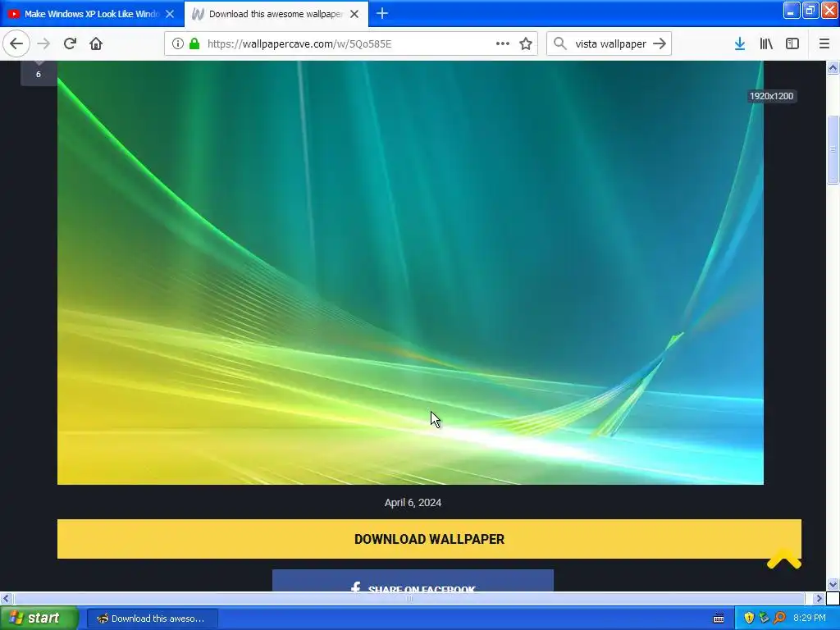Click the vertical scrollbar thumb
This screenshot has height=630, width=840.
[x=833, y=150]
